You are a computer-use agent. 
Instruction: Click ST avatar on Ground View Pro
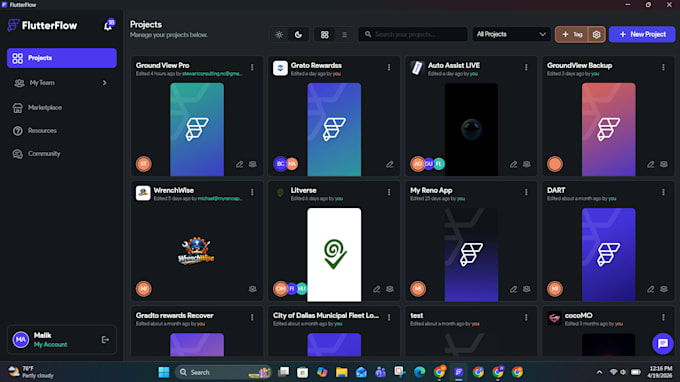coord(144,164)
